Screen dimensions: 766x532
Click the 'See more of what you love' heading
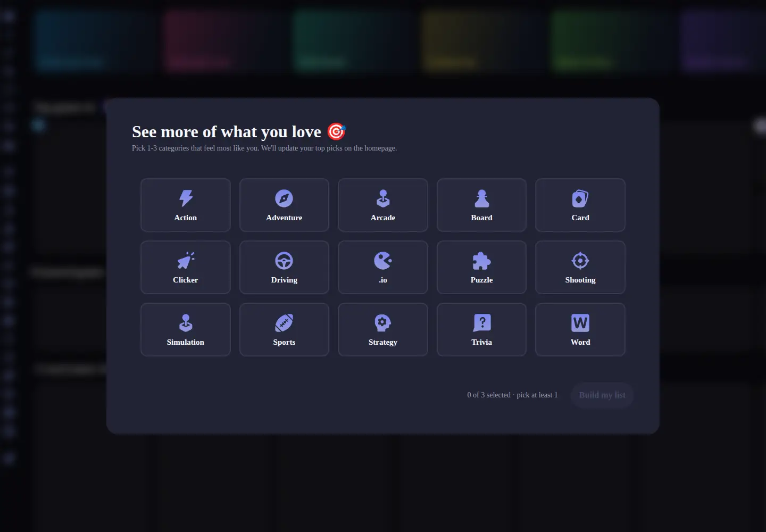(x=227, y=131)
